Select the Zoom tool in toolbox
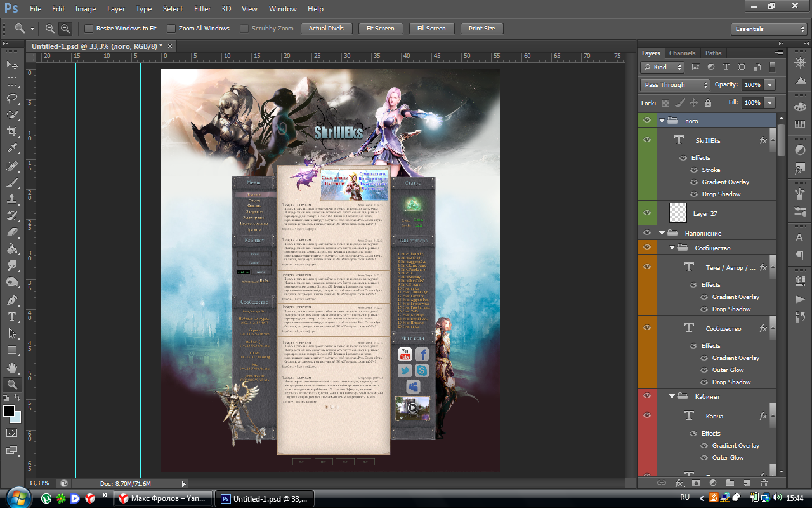Image resolution: width=812 pixels, height=508 pixels. pyautogui.click(x=12, y=384)
